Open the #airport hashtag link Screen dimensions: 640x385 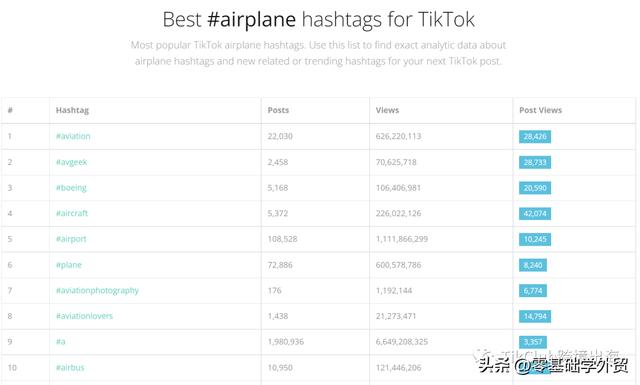click(71, 239)
